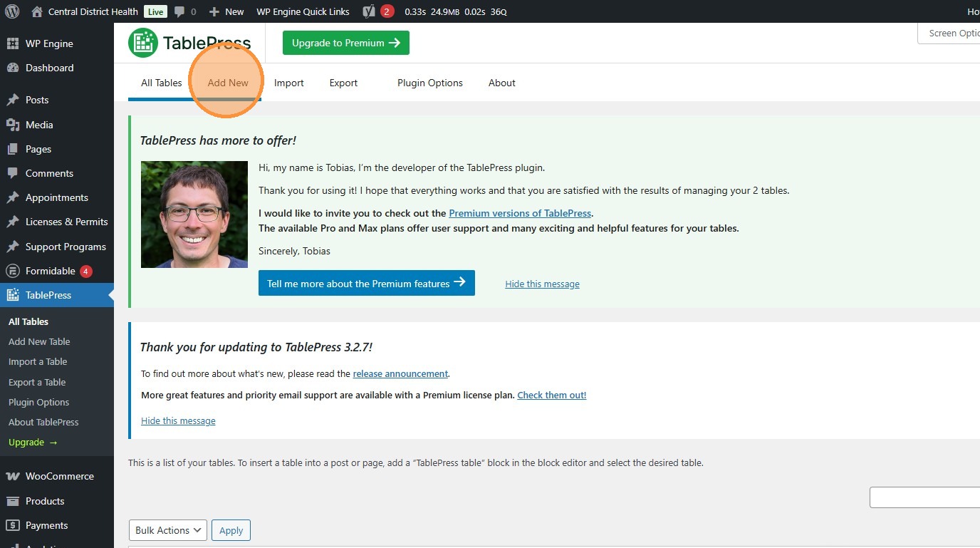This screenshot has height=548, width=980.
Task: Open the comments bubble icon in admin bar
Action: tap(179, 11)
